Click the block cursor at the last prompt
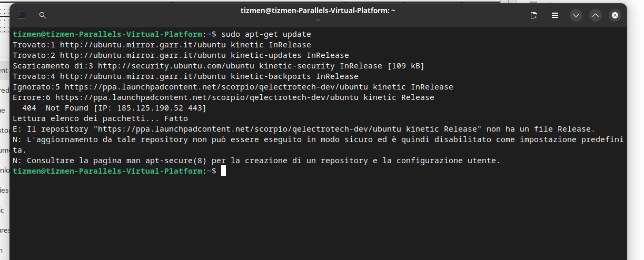Viewport: 644px width, 260px height. (223, 171)
